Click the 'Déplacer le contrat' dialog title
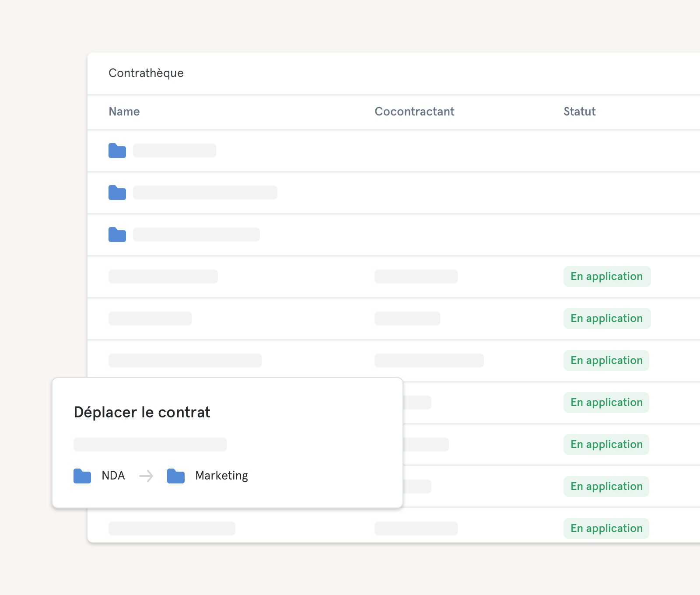 [x=142, y=412]
